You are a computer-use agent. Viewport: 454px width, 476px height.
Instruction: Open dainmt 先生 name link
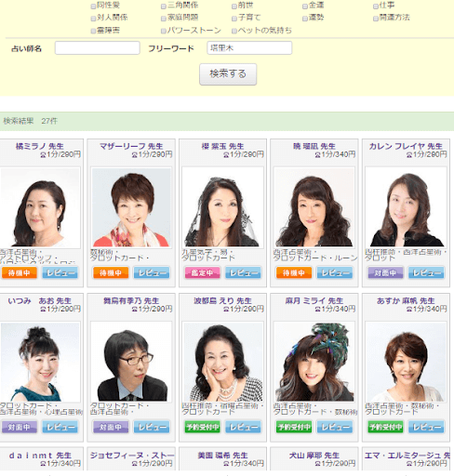click(x=40, y=456)
